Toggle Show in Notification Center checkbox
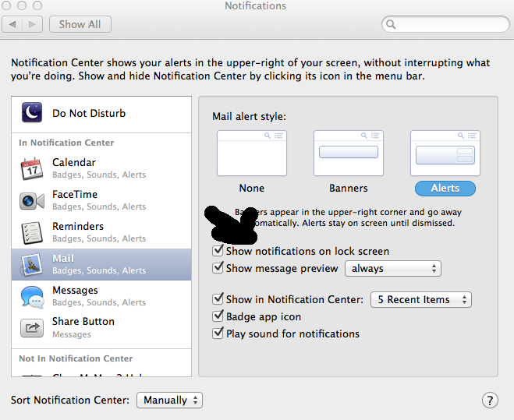The image size is (514, 420). (218, 298)
